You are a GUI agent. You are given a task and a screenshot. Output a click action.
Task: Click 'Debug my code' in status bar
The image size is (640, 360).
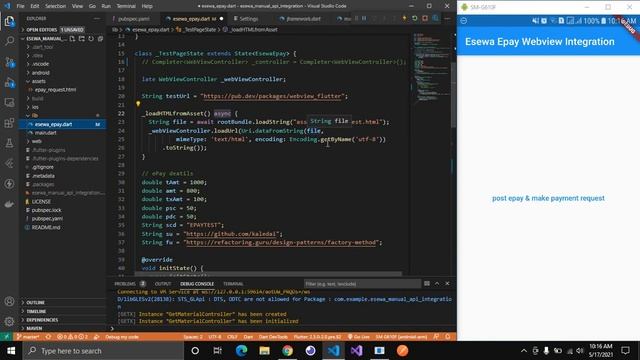(x=122, y=337)
